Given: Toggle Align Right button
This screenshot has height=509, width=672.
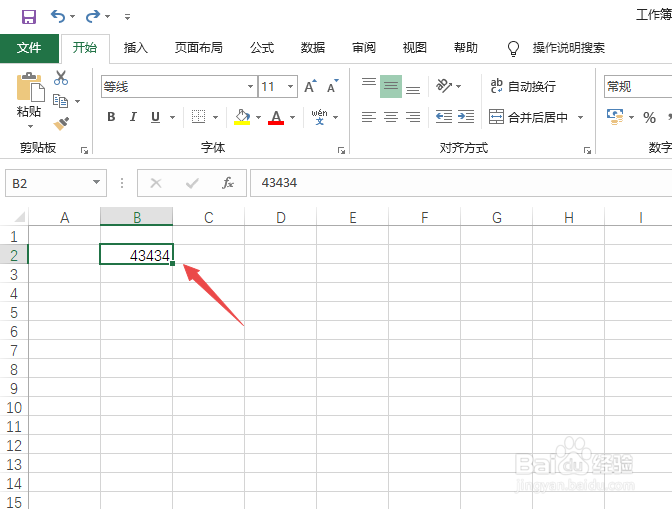Looking at the screenshot, I should click(x=413, y=117).
